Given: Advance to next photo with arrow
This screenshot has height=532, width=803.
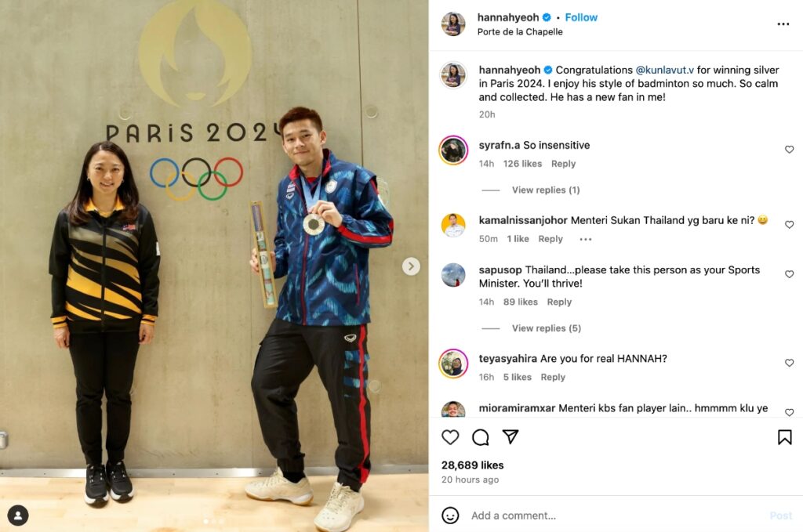Looking at the screenshot, I should pyautogui.click(x=411, y=266).
